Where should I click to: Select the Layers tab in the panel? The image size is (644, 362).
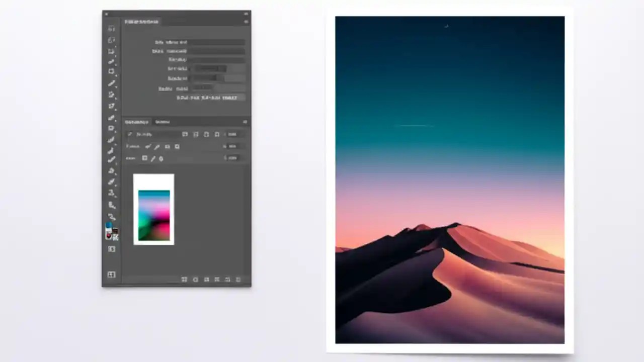pyautogui.click(x=137, y=122)
